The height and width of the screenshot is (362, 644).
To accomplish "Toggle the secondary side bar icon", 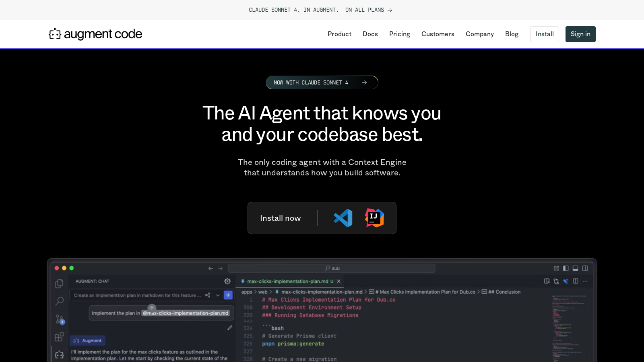I will (x=585, y=268).
